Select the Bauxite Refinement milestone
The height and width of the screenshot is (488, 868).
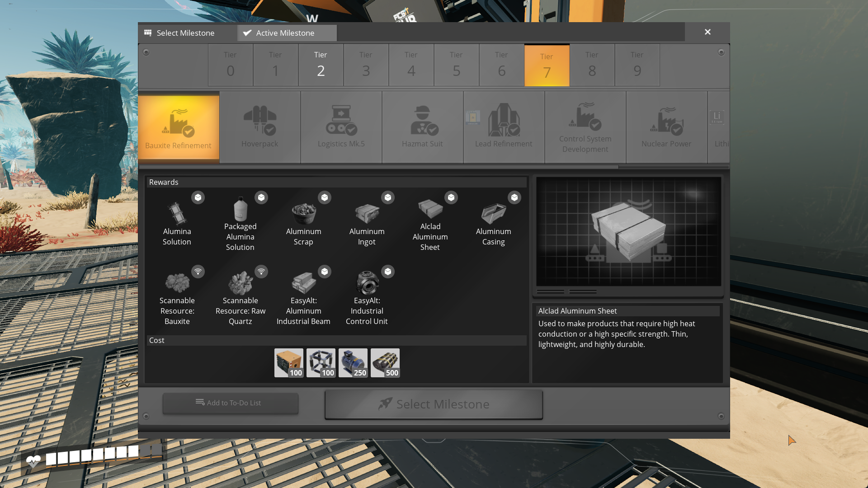(x=179, y=127)
